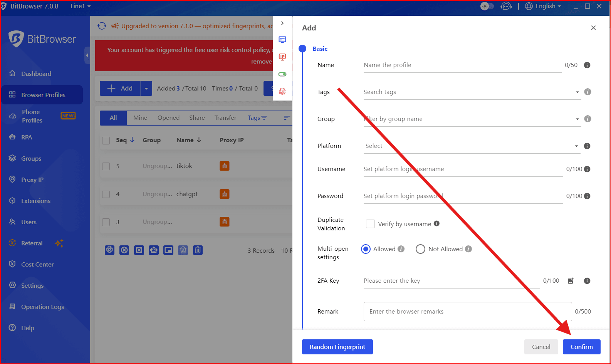611x364 pixels.
Task: Open the Platform select dropdown
Action: [x=472, y=146]
